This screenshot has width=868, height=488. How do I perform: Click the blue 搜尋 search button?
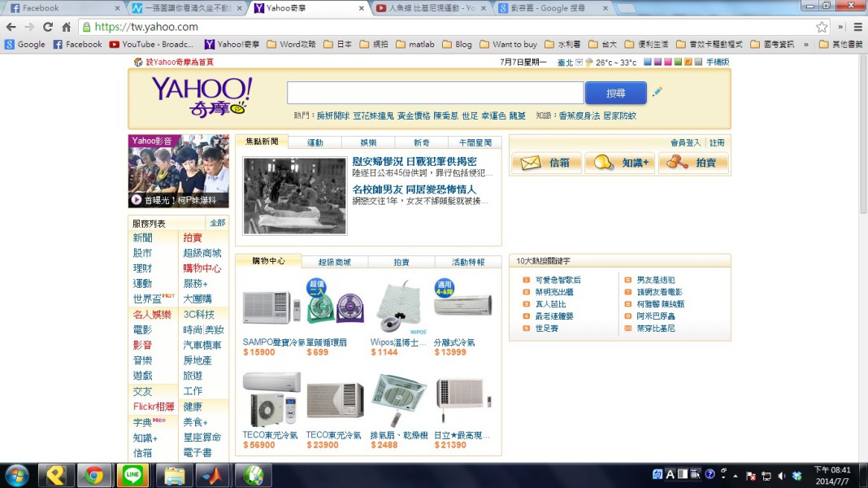615,93
